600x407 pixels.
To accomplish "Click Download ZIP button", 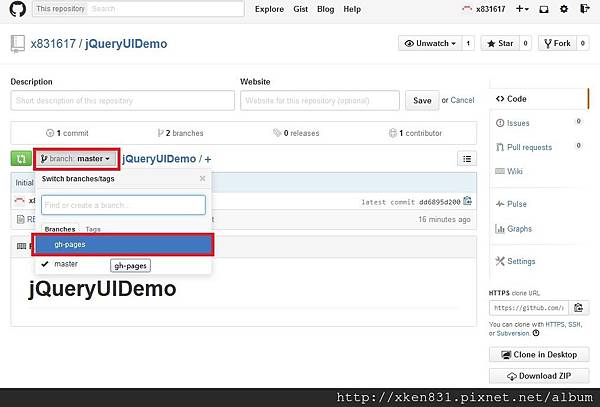I will 539,376.
